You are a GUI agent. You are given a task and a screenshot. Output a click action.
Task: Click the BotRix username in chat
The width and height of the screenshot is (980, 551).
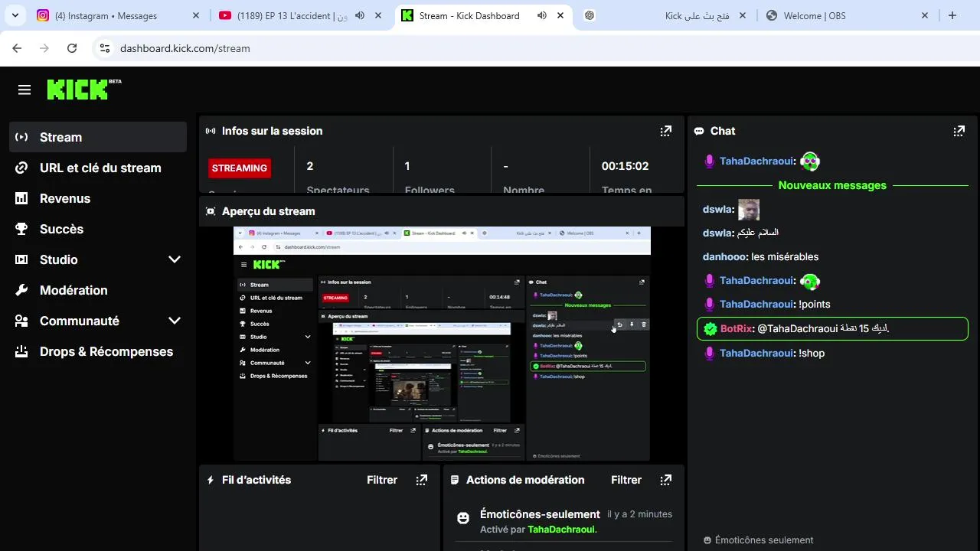(736, 328)
